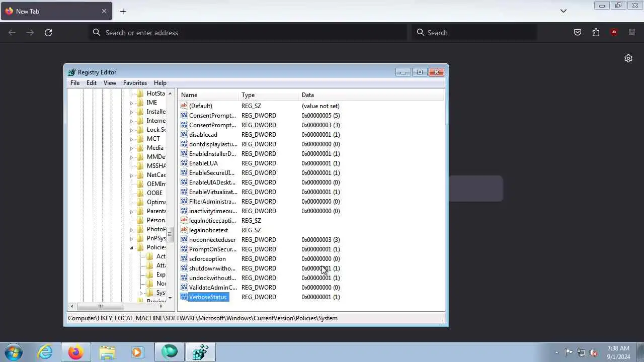Click the icon beside the EnableLUA value

click(184, 163)
